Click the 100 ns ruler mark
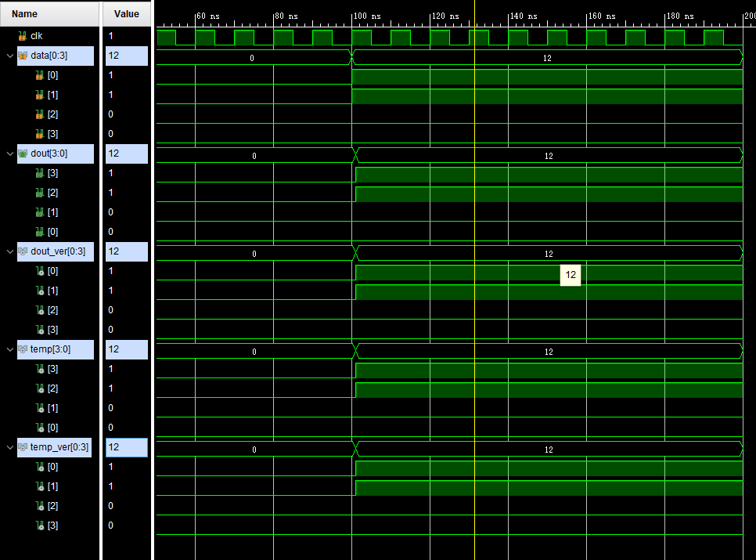The image size is (756, 560). pos(367,16)
